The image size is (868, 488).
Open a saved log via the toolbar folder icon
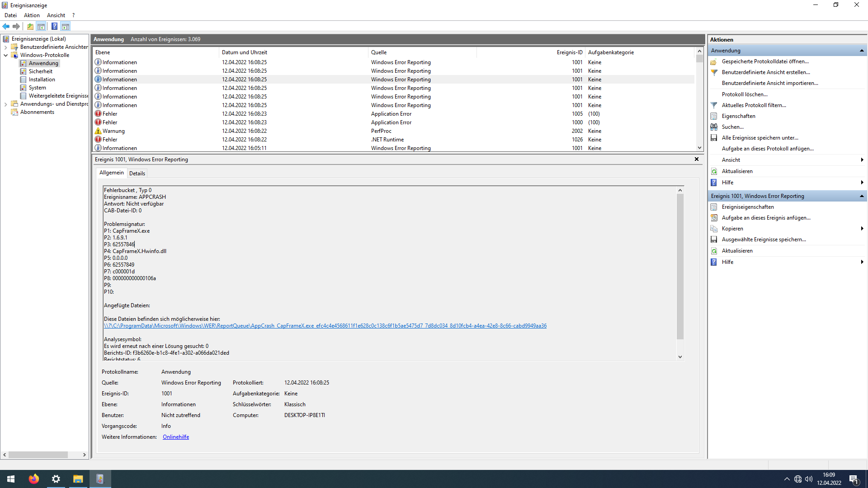(x=30, y=26)
